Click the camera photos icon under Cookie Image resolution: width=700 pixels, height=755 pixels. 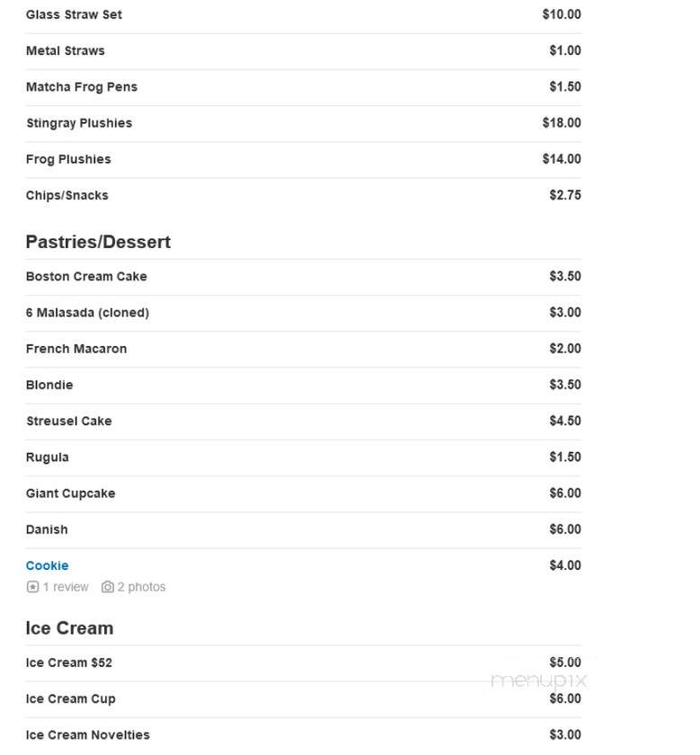[108, 587]
